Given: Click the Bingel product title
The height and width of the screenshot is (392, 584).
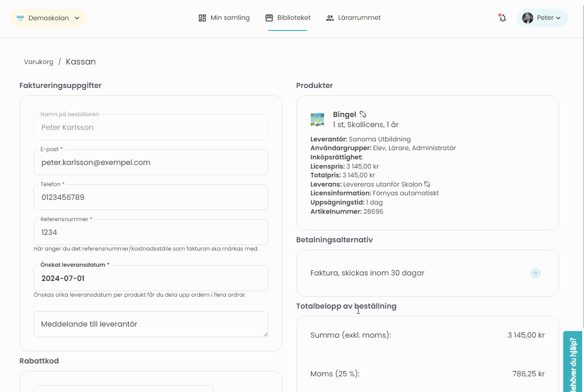Looking at the screenshot, I should [x=344, y=114].
